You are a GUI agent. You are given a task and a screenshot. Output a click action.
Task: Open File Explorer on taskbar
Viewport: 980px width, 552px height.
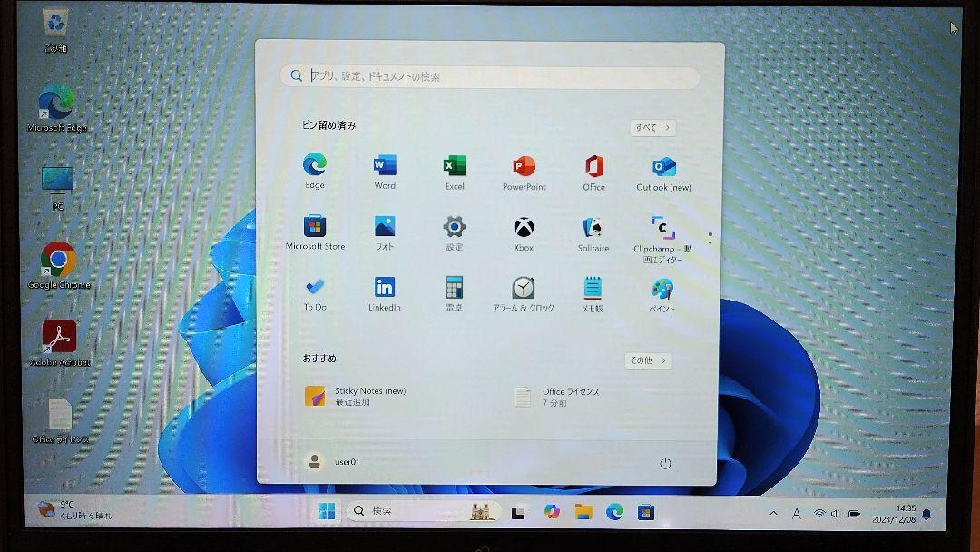coord(583,513)
